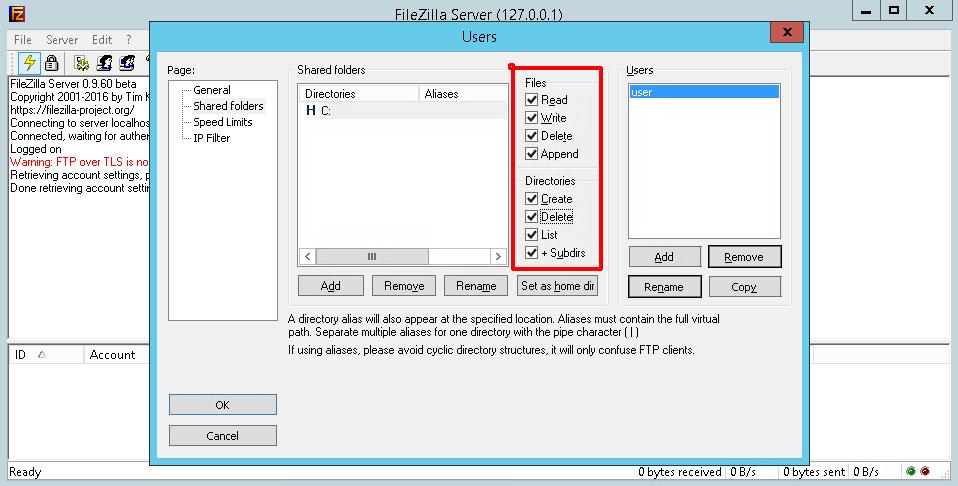Click the 'https://filezilla-project.org/' log line
The height and width of the screenshot is (486, 958).
click(72, 110)
